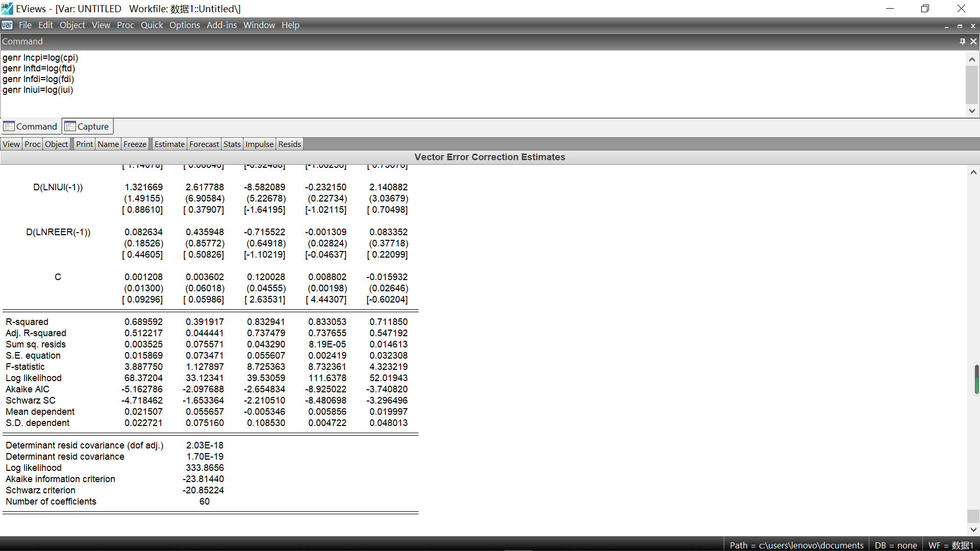The image size is (980, 551).
Task: Open the Proc dropdown on object toolbar
Action: click(32, 144)
